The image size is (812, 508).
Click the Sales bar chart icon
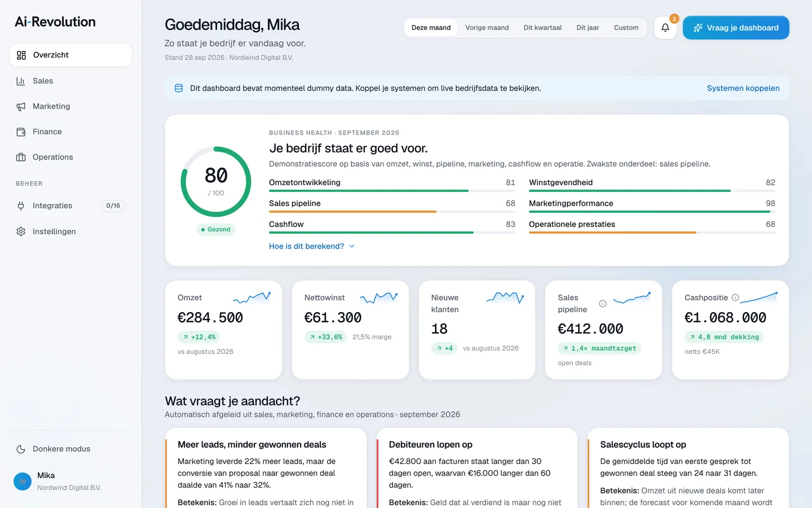pyautogui.click(x=21, y=81)
